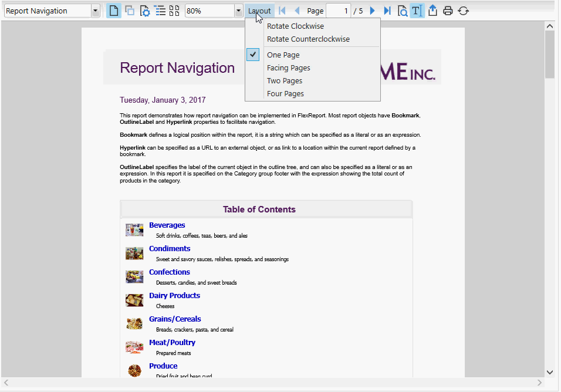Click the Confections category thumbnail
This screenshot has height=392, width=561.
(x=134, y=276)
